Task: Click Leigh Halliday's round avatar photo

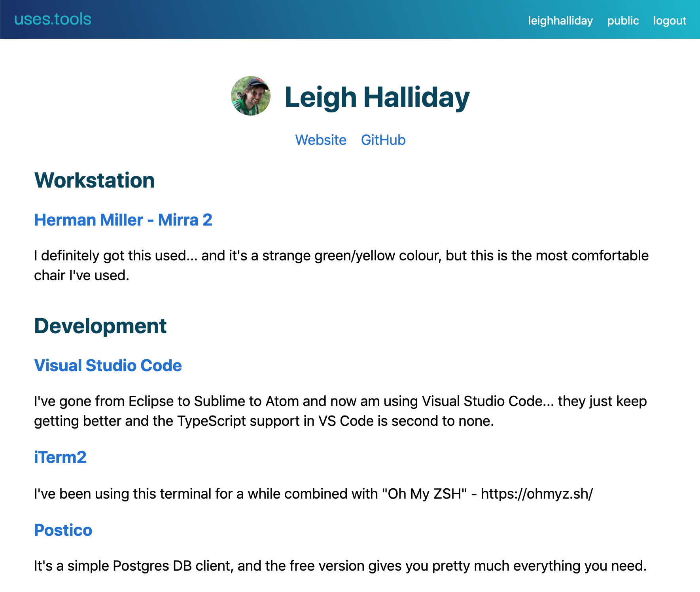Action: 251,96
